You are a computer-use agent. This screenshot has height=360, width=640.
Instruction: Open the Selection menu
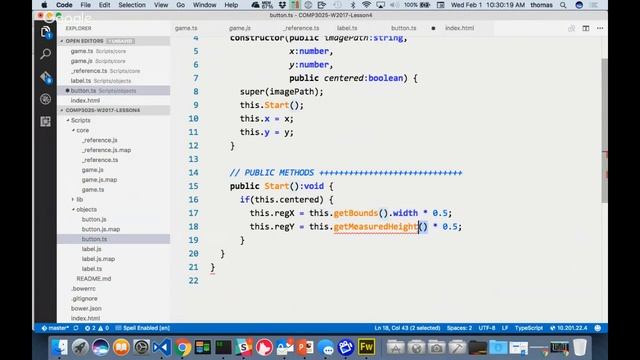[x=132, y=5]
